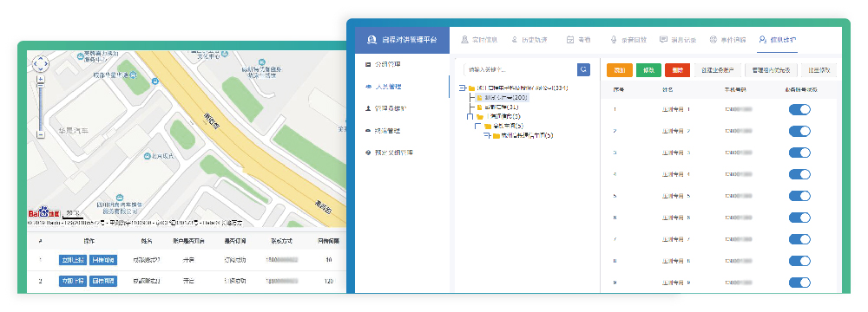Toggle the account switch for row 4
The width and height of the screenshot is (868, 312).
click(799, 174)
